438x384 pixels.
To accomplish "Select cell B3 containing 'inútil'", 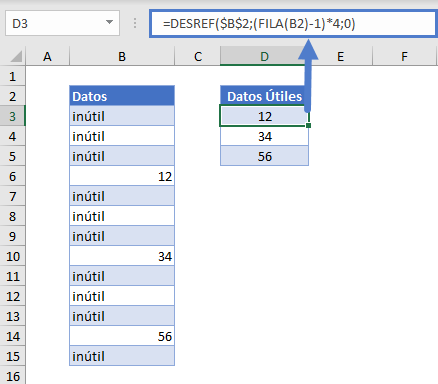I will [122, 116].
